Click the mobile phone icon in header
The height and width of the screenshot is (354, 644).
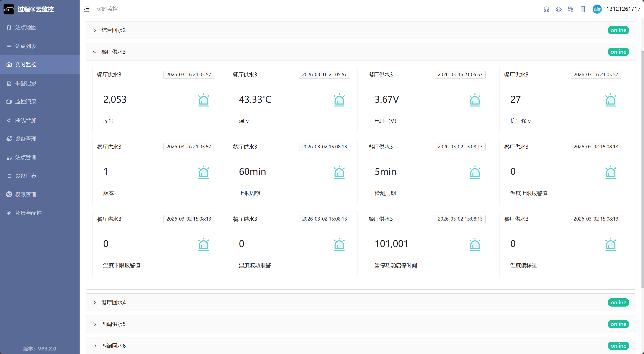coord(583,9)
